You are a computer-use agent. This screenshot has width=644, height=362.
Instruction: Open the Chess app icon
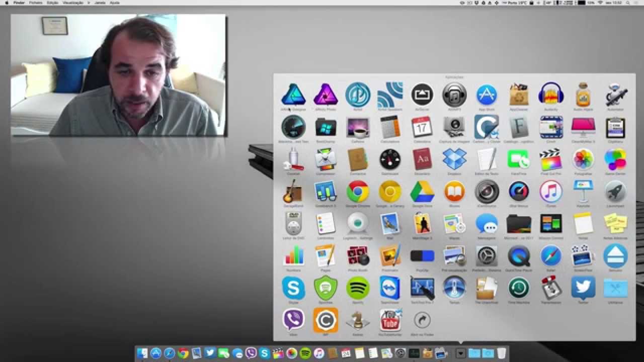[358, 320]
